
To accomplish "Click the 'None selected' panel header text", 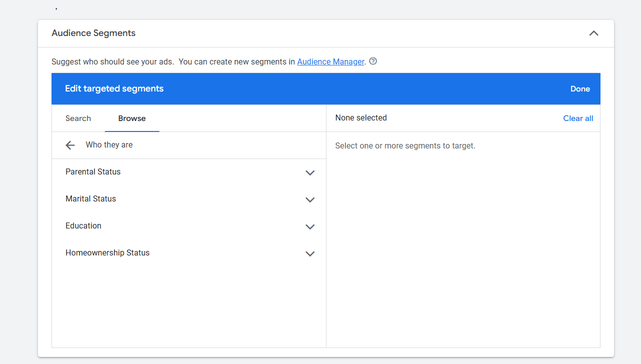I will [361, 118].
